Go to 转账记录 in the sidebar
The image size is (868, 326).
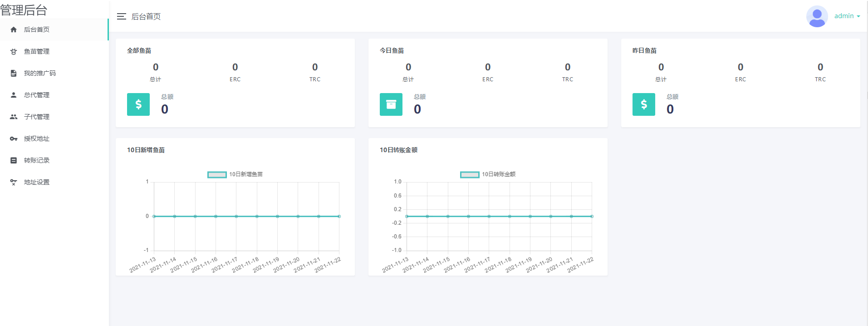[37, 160]
